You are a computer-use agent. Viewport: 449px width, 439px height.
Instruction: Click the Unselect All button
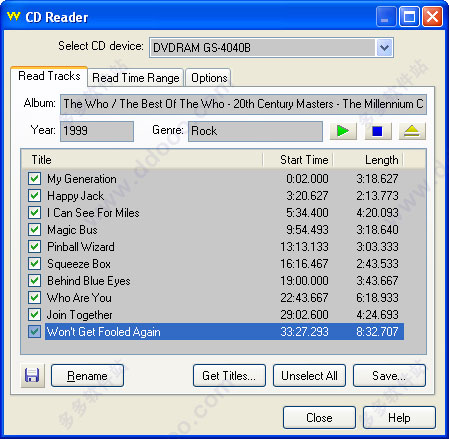coord(309,376)
